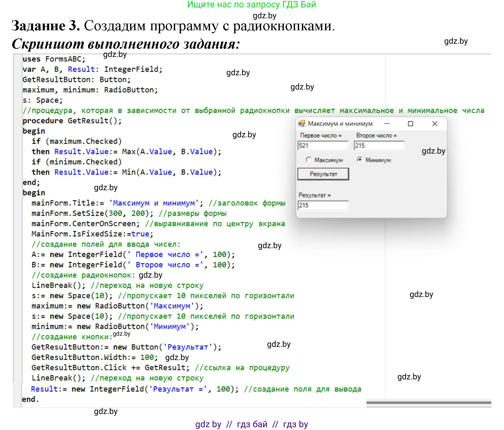
Task: Click the horizontal scrollbar below the code
Action: [429, 403]
